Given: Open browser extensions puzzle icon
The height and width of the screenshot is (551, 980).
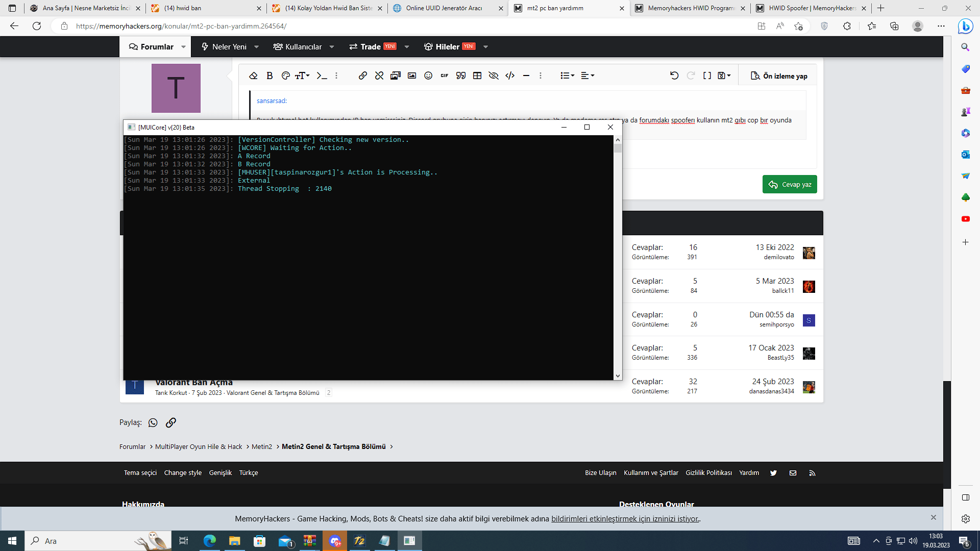Looking at the screenshot, I should 847,26.
